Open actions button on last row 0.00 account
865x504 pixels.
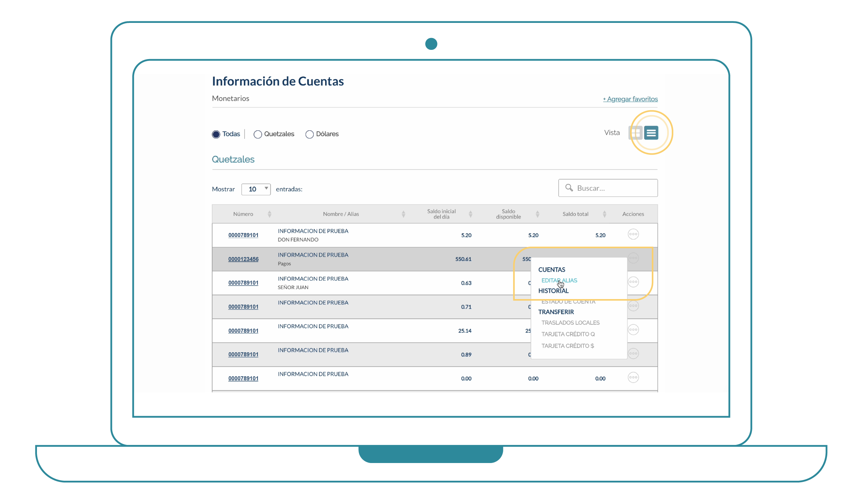coord(633,378)
